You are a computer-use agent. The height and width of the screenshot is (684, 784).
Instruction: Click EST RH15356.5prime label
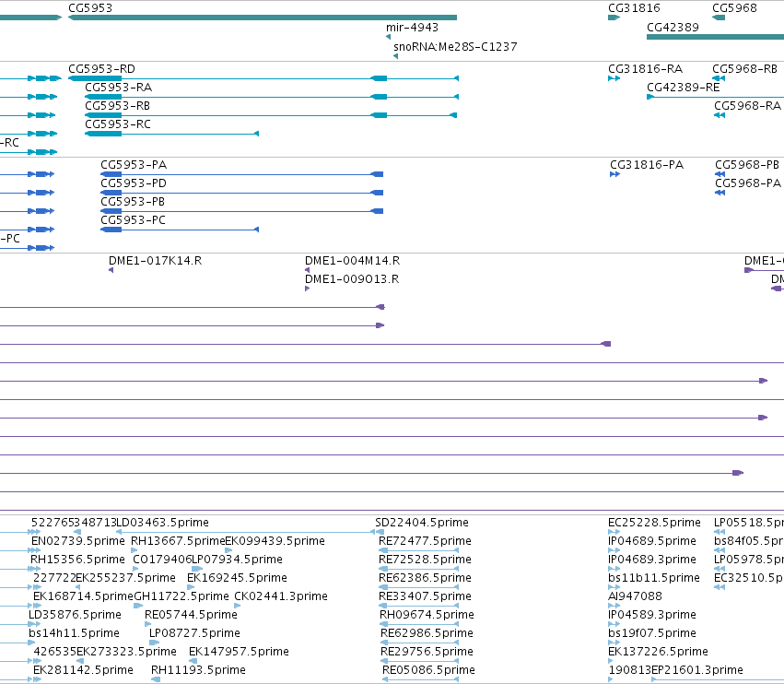77,560
